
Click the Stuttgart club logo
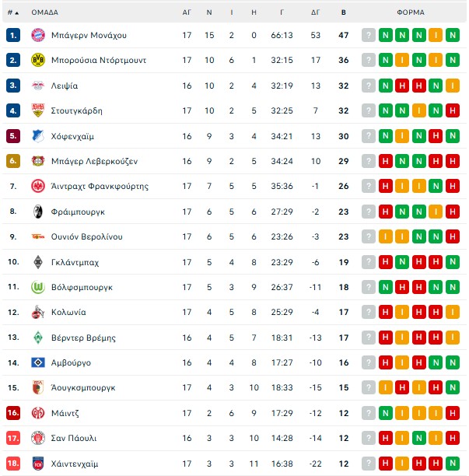point(37,110)
